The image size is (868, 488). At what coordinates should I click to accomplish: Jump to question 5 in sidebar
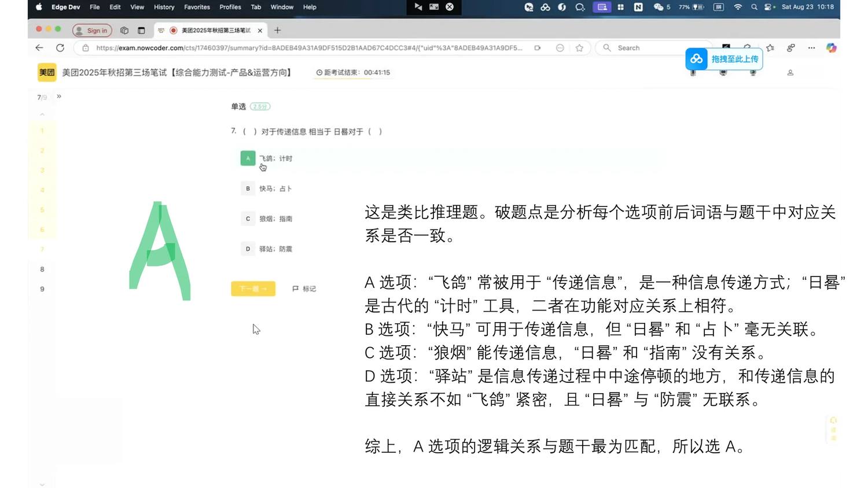click(x=42, y=210)
